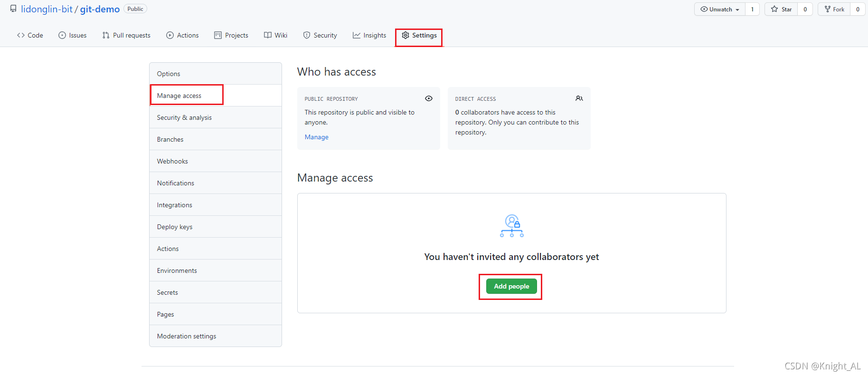Screen dimensions: 868x376
Task: Click the Public badge next to git-demo
Action: tap(135, 9)
